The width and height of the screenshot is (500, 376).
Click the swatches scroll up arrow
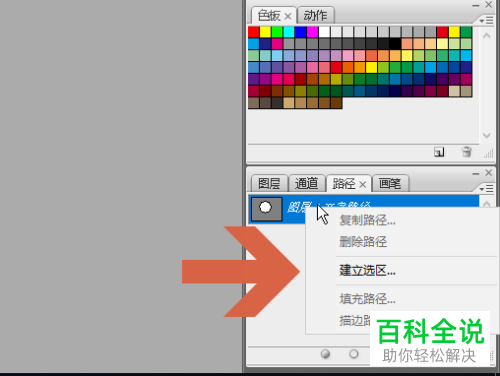pos(486,35)
